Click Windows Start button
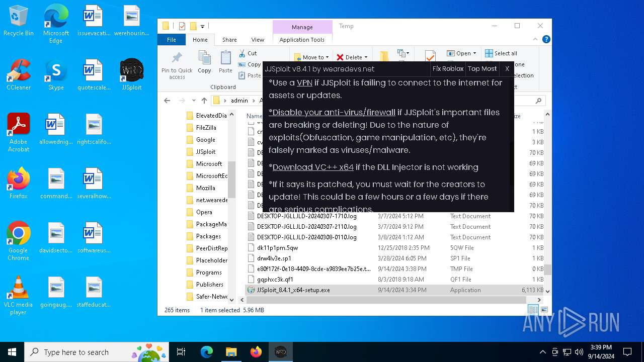This screenshot has height=362, width=644. (12, 352)
